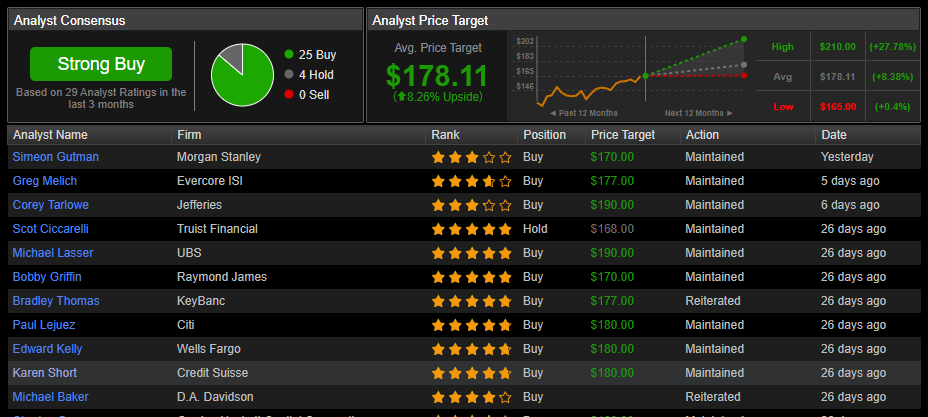Click the red low forecast endpoint dot

[x=744, y=75]
